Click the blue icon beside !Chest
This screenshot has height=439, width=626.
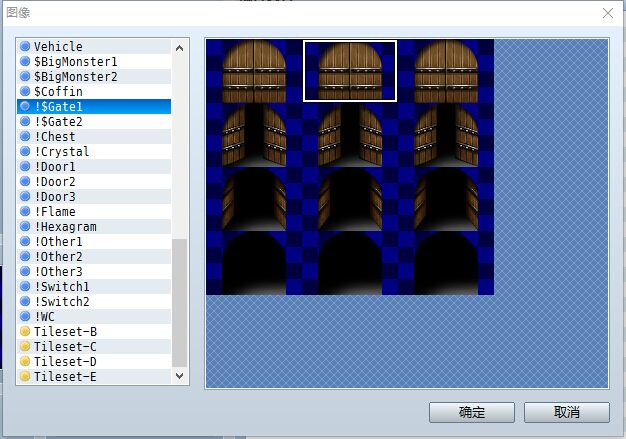(x=25, y=136)
